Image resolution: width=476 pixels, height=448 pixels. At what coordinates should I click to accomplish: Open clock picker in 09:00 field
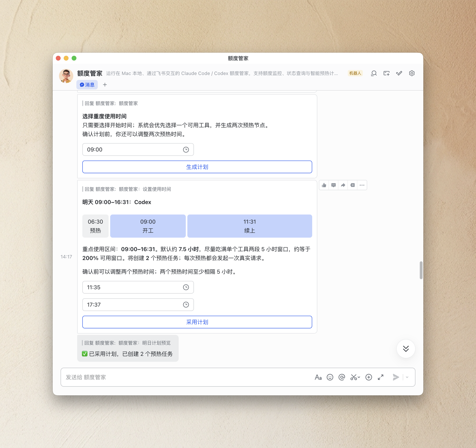(186, 150)
